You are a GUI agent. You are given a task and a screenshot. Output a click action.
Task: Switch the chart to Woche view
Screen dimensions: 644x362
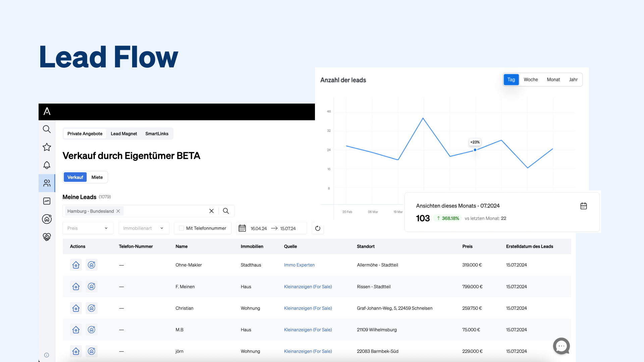pos(531,79)
